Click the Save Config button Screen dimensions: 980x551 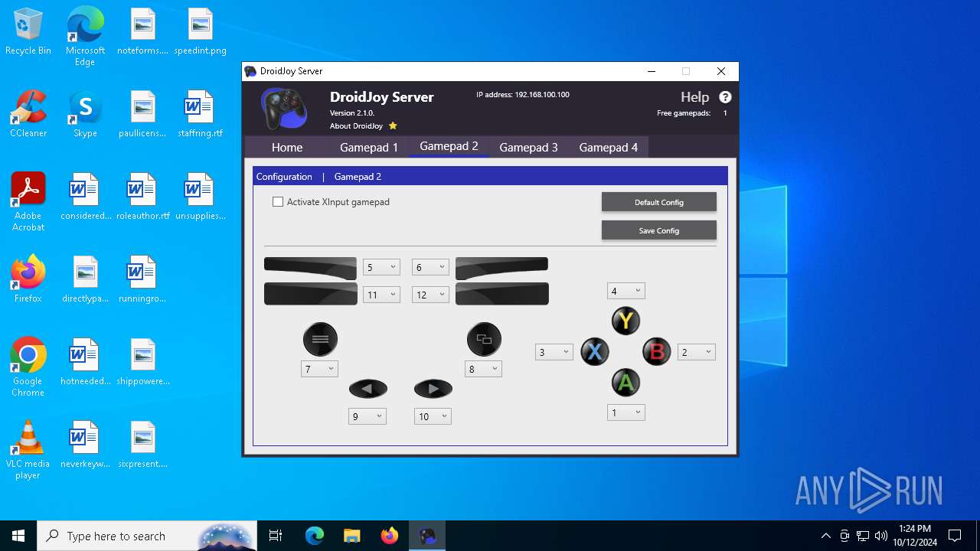click(659, 230)
